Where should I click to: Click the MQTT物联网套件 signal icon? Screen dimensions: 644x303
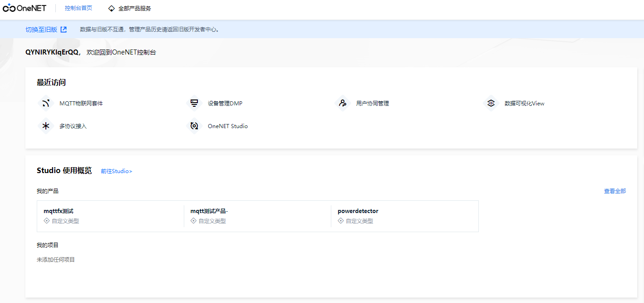click(x=46, y=103)
